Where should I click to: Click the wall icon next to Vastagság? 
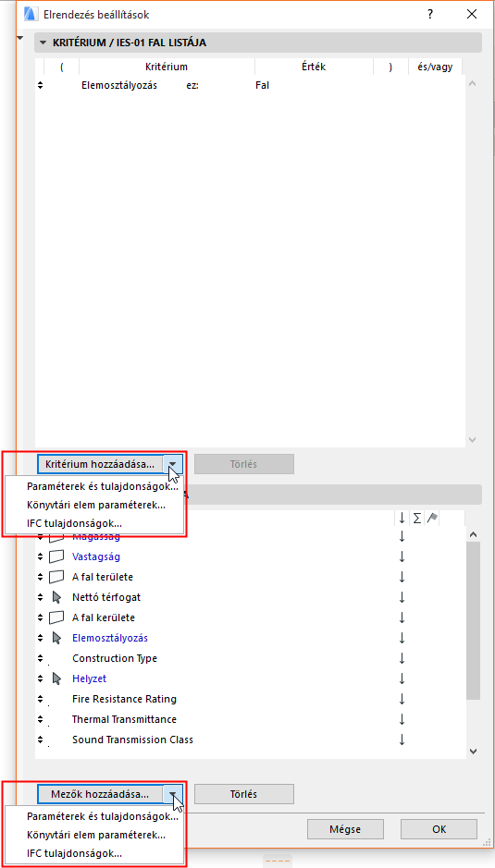coord(56,556)
